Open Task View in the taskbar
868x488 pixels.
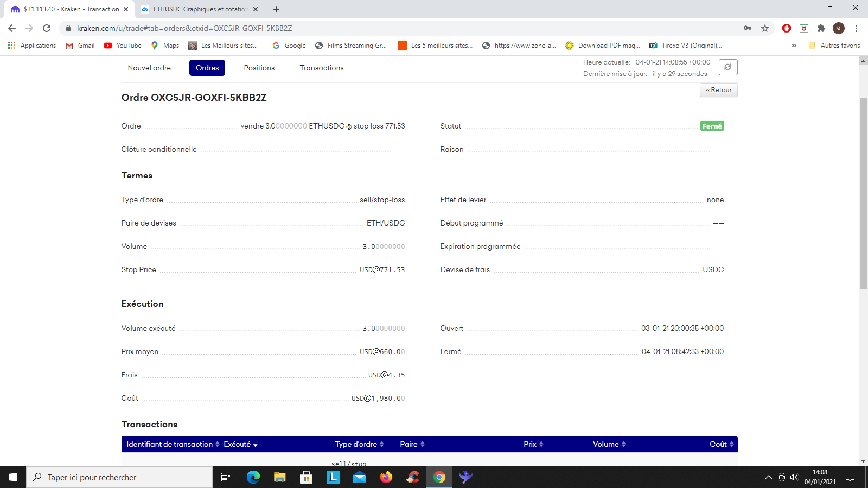click(x=226, y=477)
